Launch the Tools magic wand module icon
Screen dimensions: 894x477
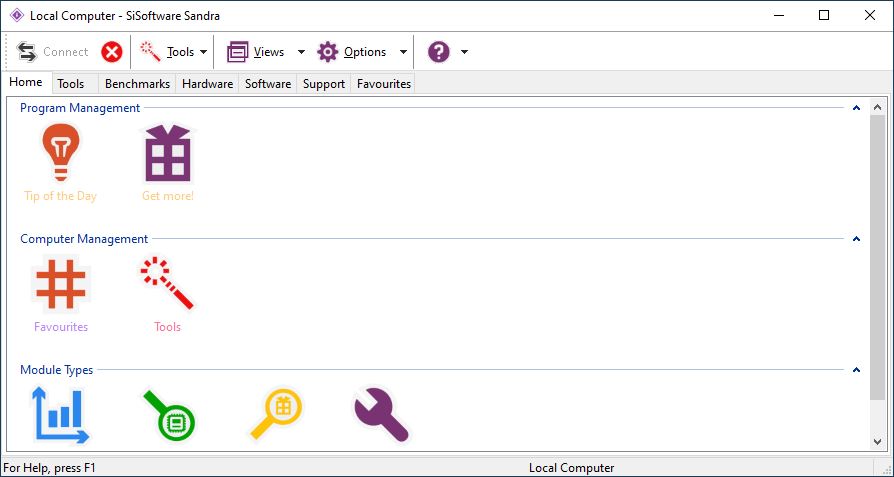168,283
